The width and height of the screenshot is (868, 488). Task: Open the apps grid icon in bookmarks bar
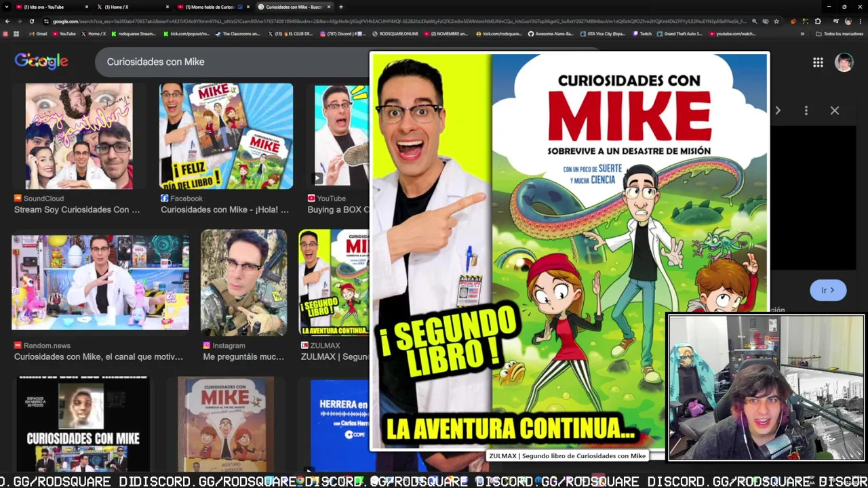(16, 34)
